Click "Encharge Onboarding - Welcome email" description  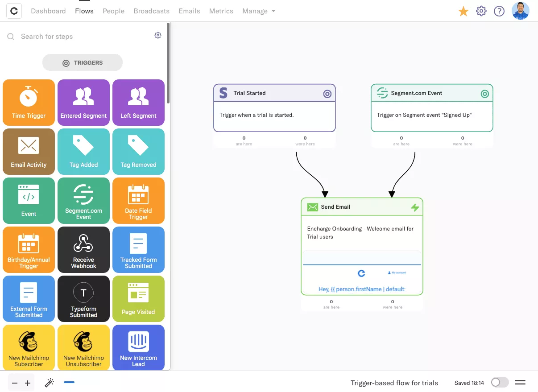point(360,233)
